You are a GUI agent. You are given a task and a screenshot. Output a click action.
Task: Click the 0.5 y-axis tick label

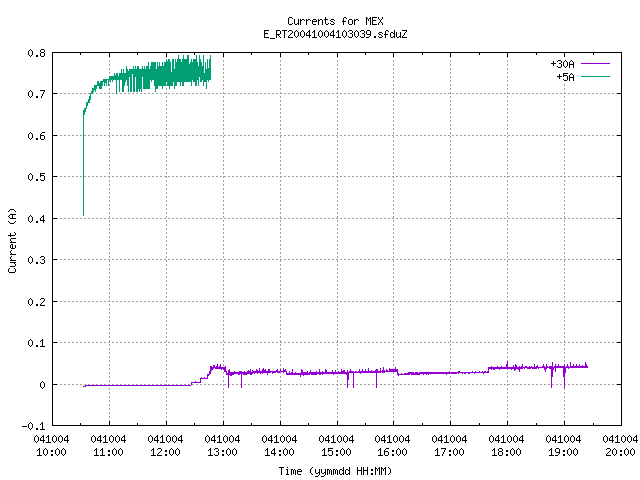click(x=36, y=177)
